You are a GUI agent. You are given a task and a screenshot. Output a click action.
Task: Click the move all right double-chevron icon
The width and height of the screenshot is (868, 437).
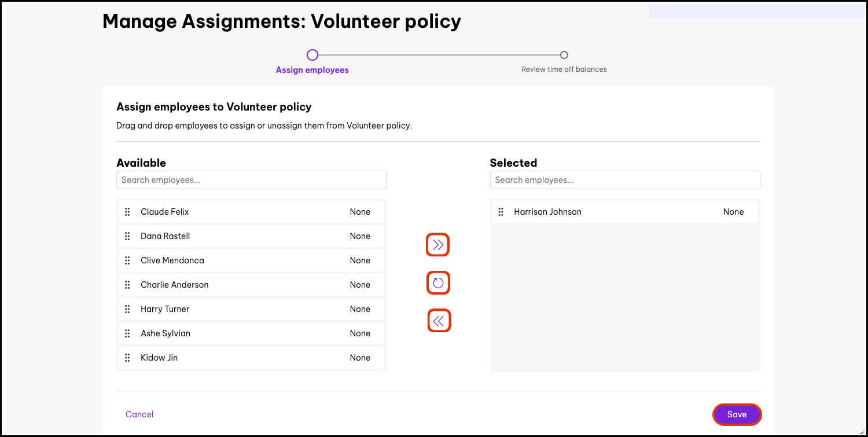[x=438, y=245]
